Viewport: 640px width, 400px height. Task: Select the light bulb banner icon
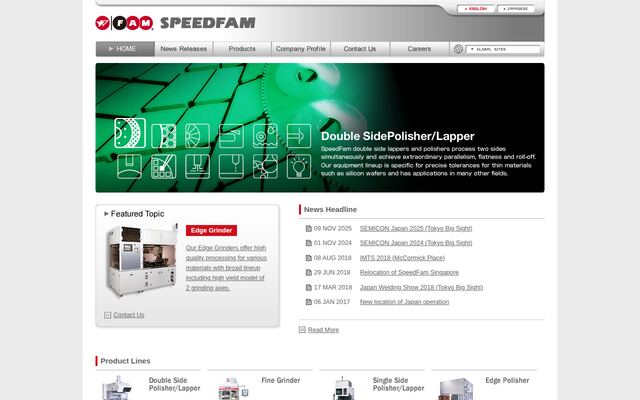click(x=299, y=166)
